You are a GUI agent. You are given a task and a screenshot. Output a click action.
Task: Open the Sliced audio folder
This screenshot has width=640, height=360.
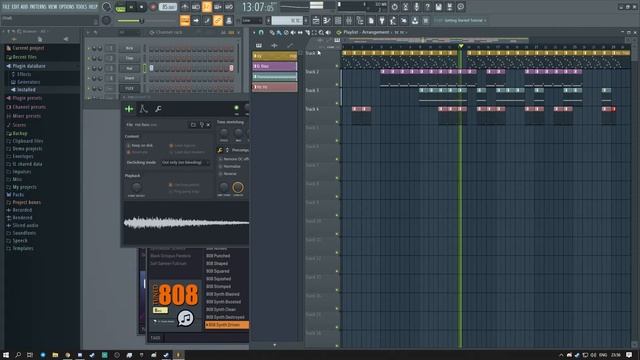pyautogui.click(x=25, y=225)
